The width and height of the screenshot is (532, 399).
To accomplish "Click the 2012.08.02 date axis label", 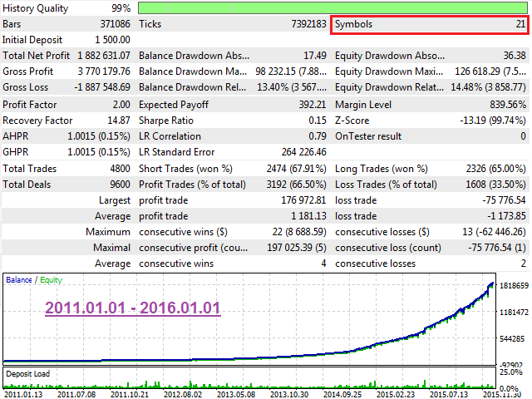I will click(183, 395).
